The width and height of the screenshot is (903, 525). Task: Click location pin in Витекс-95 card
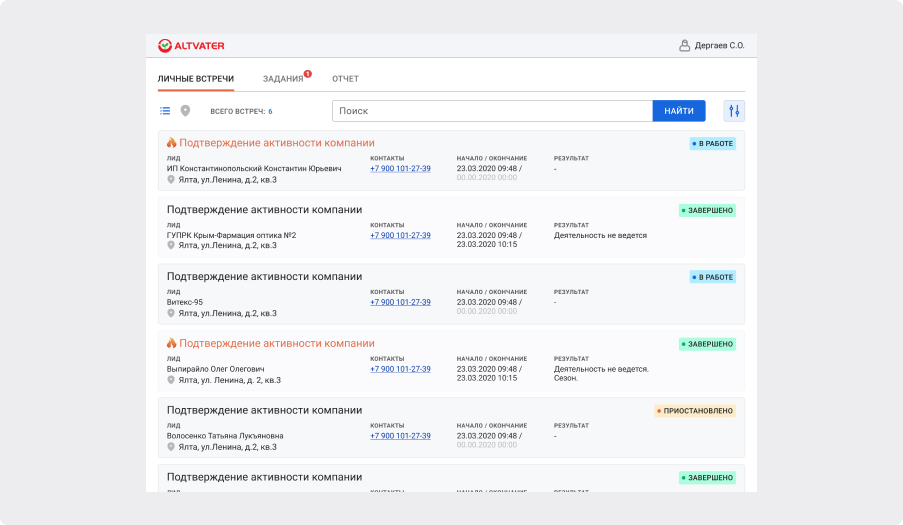[x=171, y=313]
